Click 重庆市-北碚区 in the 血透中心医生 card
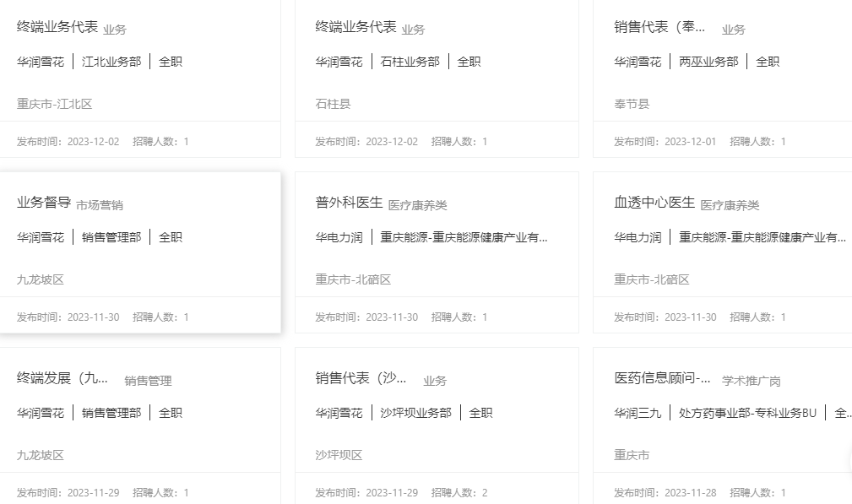Image resolution: width=852 pixels, height=504 pixels. [652, 279]
